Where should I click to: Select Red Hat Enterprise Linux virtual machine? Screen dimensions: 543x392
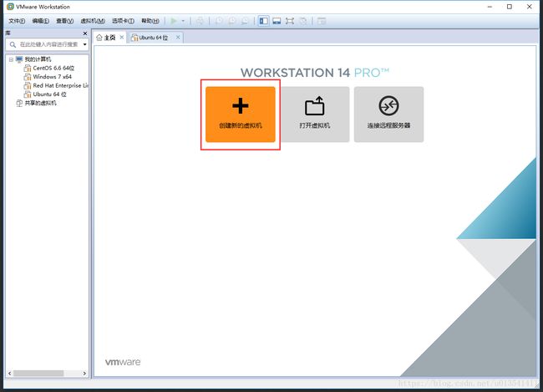pyautogui.click(x=61, y=85)
